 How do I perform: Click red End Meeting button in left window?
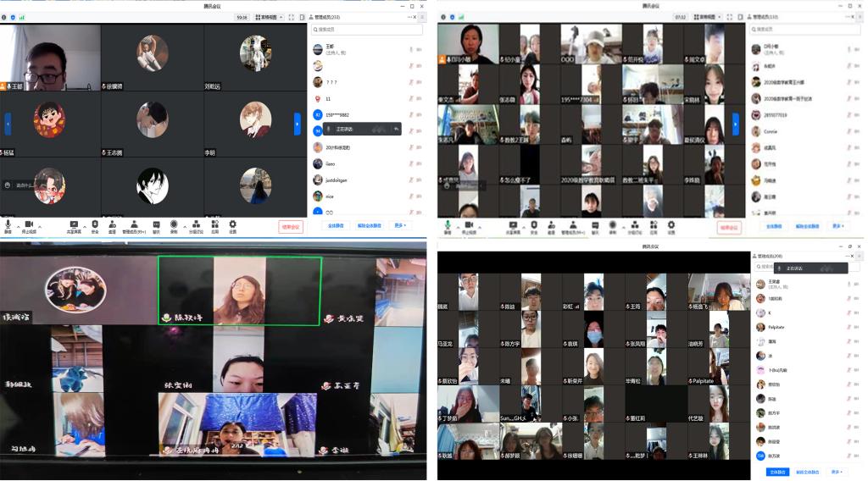click(291, 226)
